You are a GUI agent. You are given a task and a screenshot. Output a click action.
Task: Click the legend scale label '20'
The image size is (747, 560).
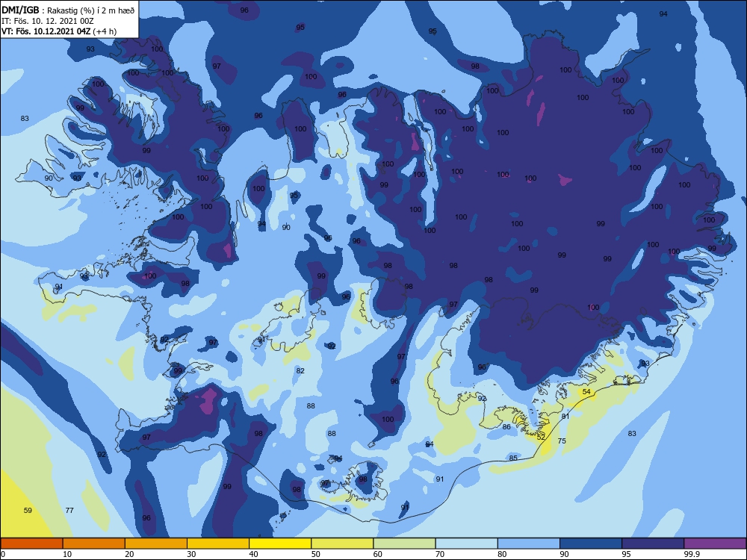click(129, 554)
